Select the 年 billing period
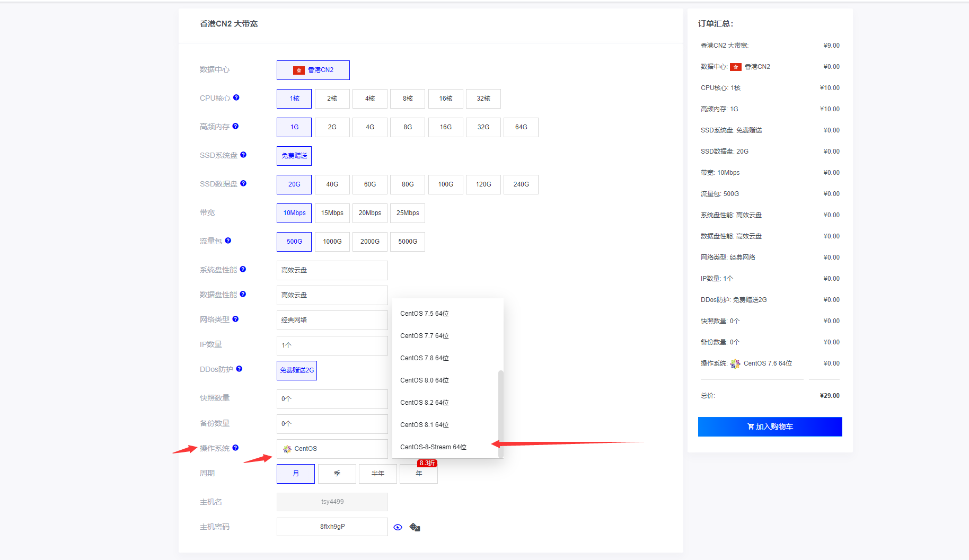This screenshot has height=560, width=969. coord(419,474)
